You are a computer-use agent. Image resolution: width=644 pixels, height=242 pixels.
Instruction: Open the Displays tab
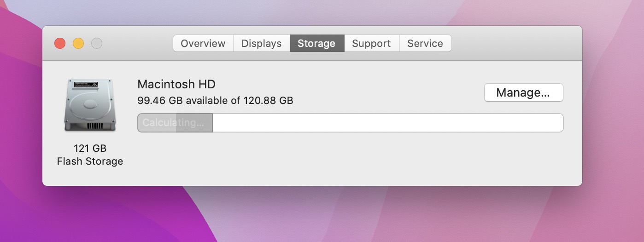click(x=262, y=44)
